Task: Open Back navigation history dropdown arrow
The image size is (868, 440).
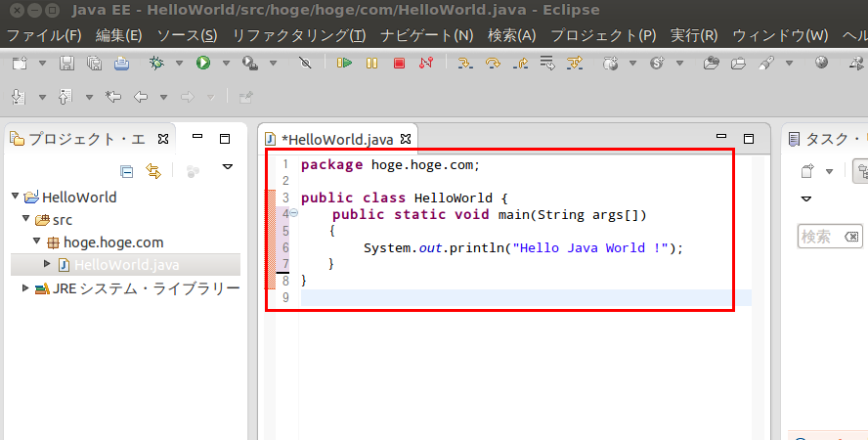Action: (163, 98)
